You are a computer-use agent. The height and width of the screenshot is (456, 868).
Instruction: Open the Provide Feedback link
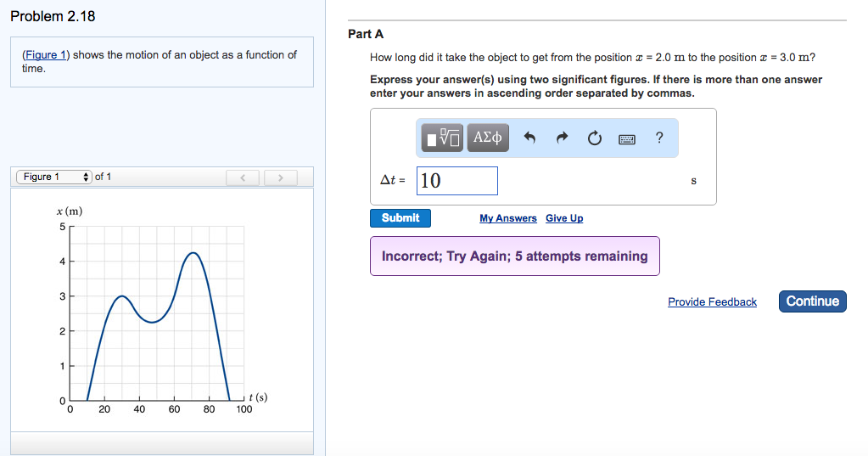tap(712, 302)
